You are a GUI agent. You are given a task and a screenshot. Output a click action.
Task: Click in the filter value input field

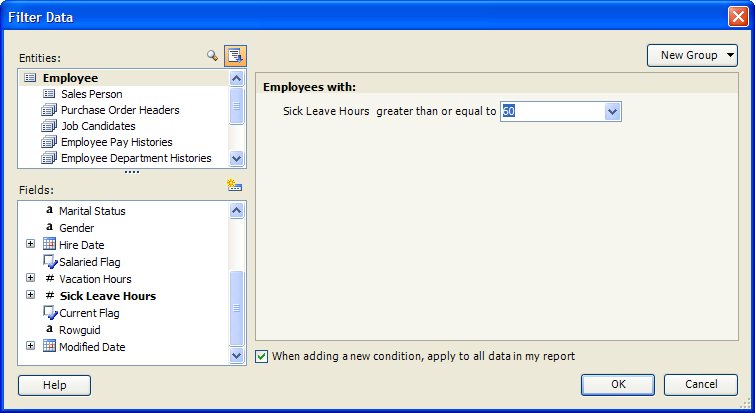click(553, 112)
